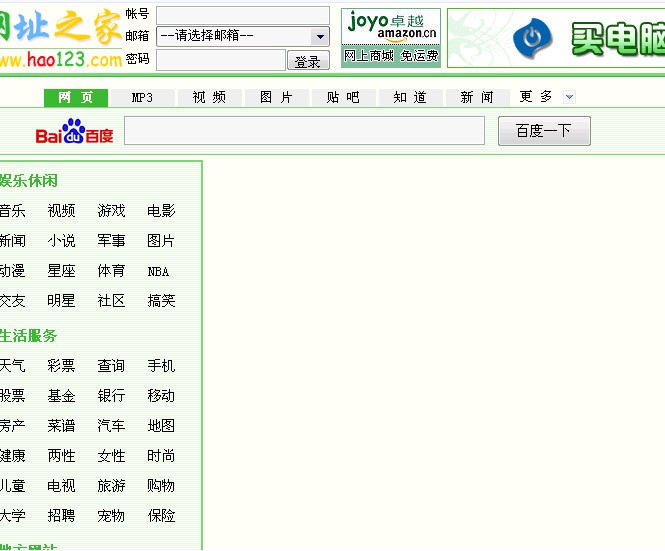
Task: Open the 视频 link under 娱乐休闲
Action: click(x=61, y=210)
